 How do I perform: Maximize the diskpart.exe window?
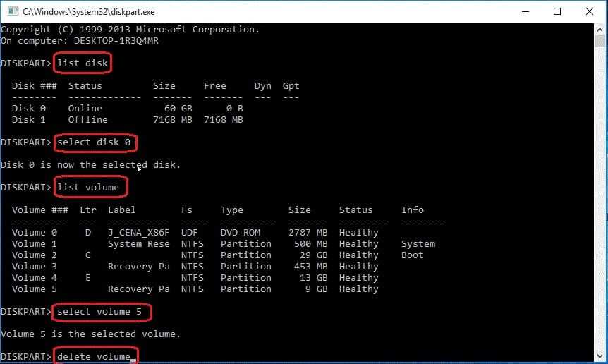(557, 11)
